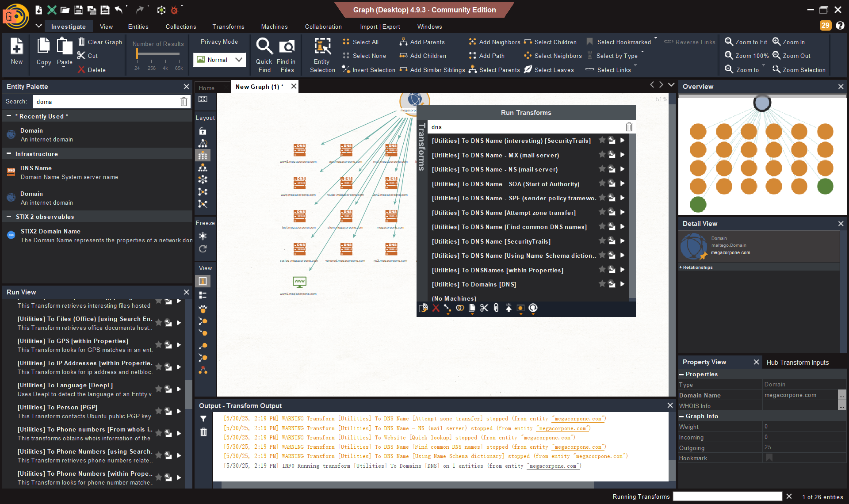
Task: Open the Transforms ribbon tab
Action: click(x=228, y=27)
